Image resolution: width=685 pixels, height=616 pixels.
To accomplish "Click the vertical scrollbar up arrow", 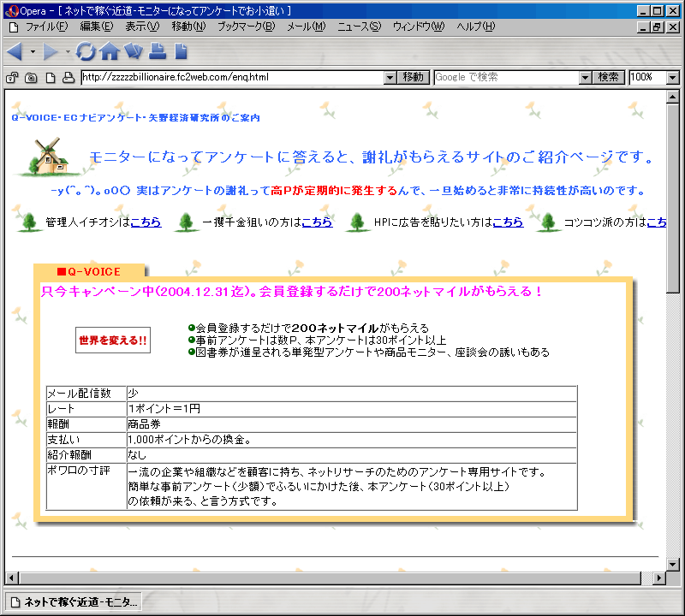I will [673, 97].
